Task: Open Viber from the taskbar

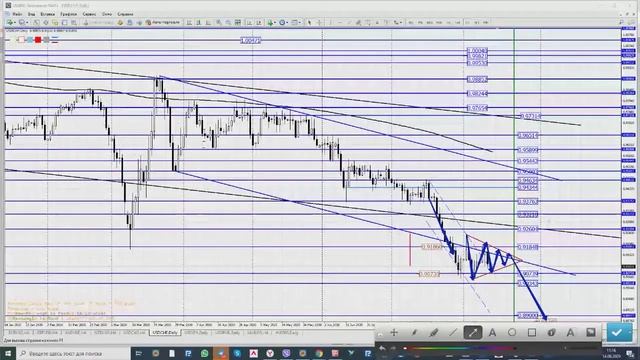Action: coord(286,353)
